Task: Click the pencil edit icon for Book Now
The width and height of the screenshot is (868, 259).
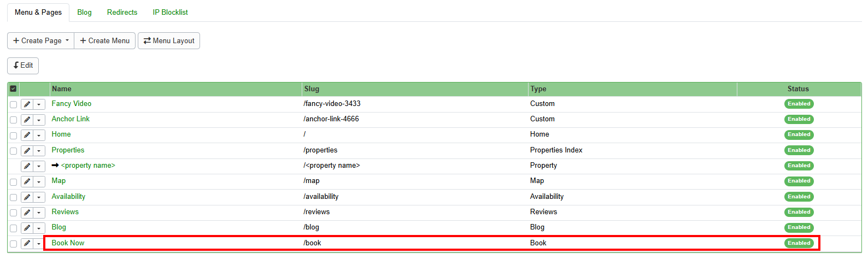Action: coord(27,244)
